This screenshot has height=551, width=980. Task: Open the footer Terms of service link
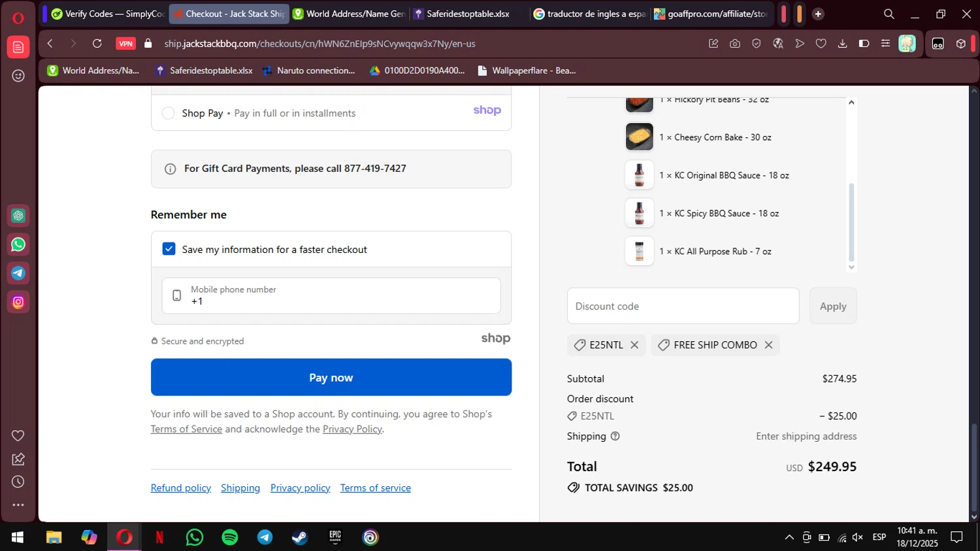coord(376,488)
